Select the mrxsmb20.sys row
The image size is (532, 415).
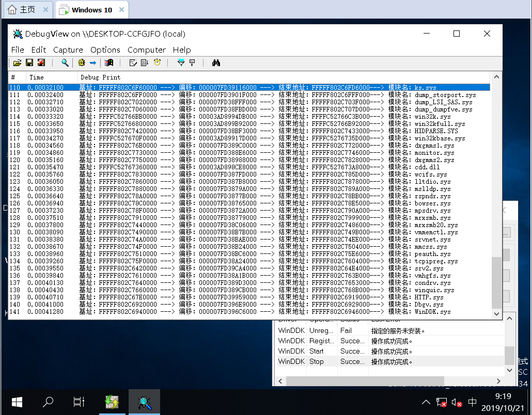(x=249, y=225)
